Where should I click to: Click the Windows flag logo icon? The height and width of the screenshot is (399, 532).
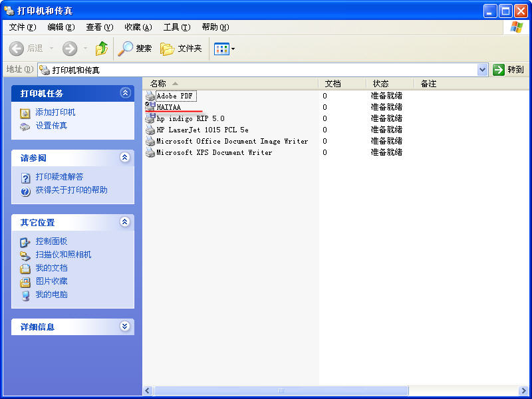coord(516,27)
